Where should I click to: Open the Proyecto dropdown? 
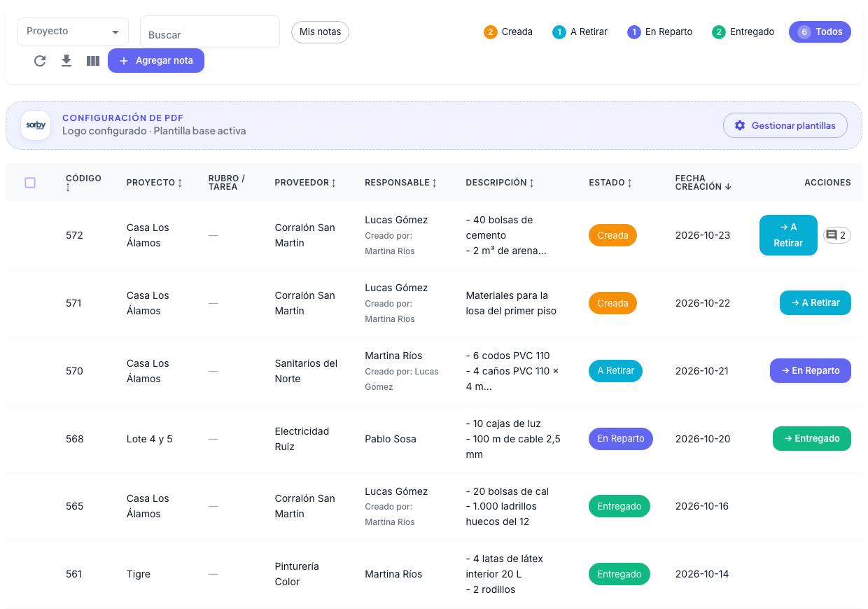coord(73,31)
